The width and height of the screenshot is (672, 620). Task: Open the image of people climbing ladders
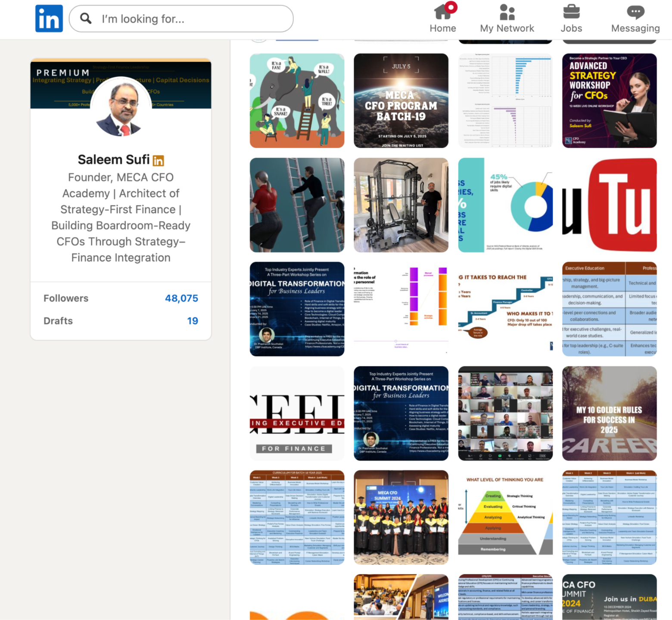pos(297,205)
